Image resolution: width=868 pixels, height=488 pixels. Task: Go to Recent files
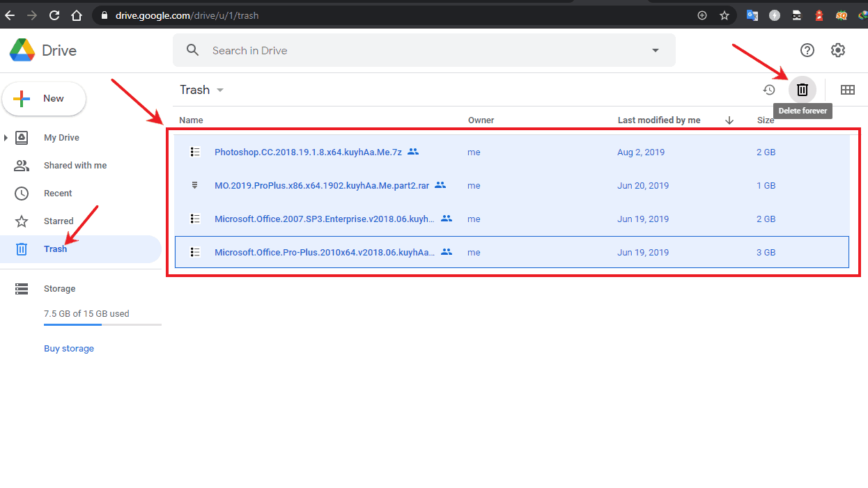click(58, 194)
